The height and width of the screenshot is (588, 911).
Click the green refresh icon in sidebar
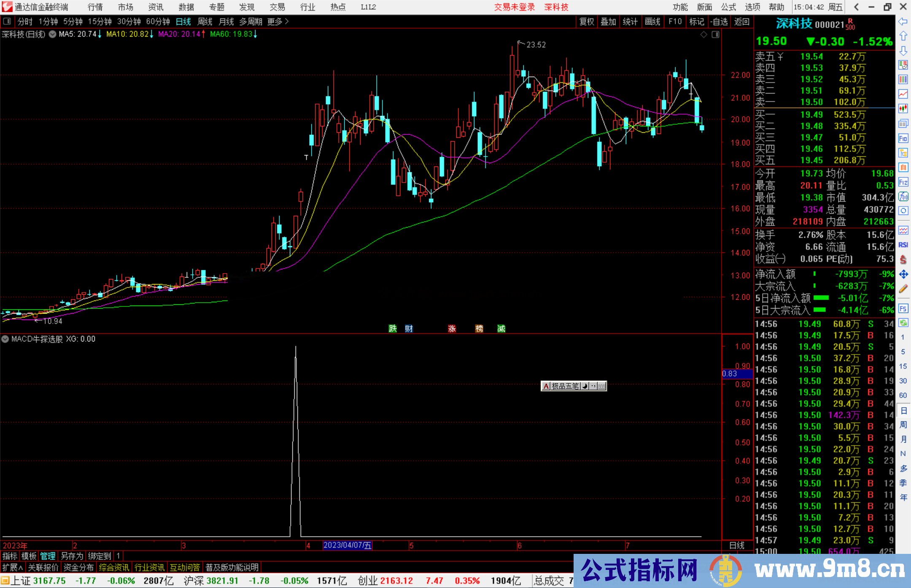point(903,323)
